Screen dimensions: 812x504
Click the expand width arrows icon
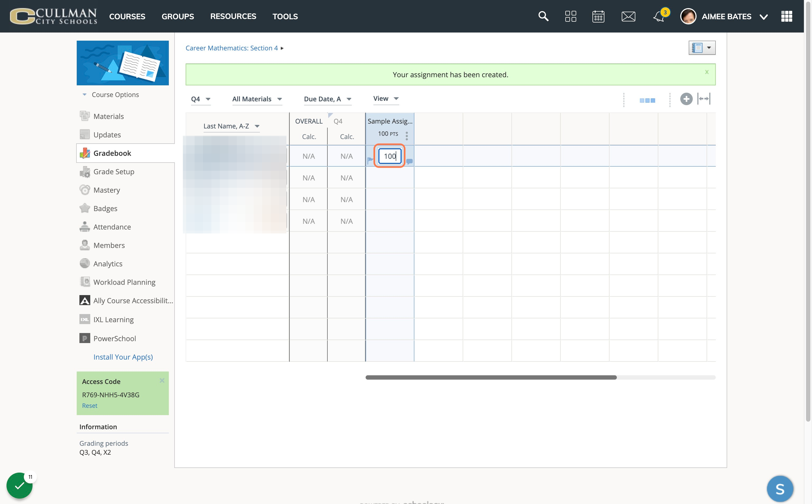click(x=704, y=99)
